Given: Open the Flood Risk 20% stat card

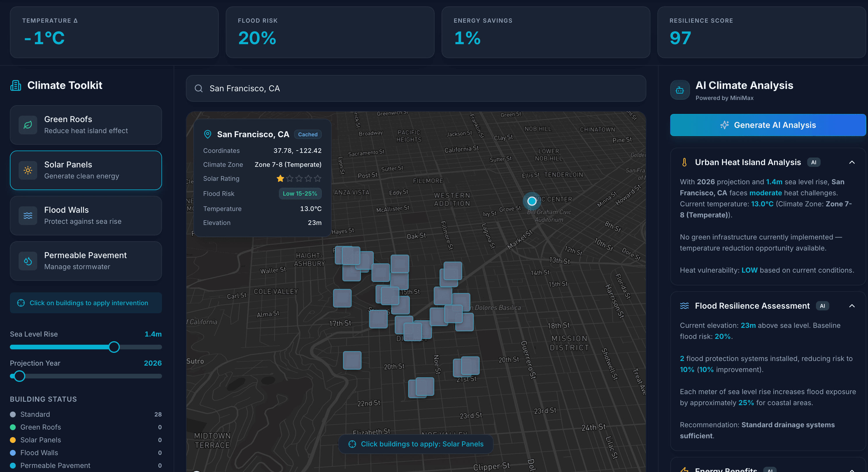Looking at the screenshot, I should click(330, 32).
